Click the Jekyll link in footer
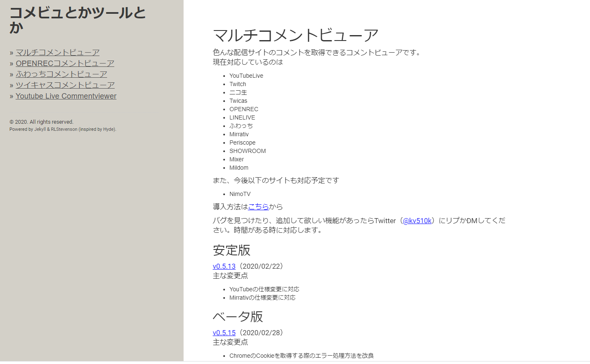Viewport: 590px width, 364px height. [x=40, y=130]
